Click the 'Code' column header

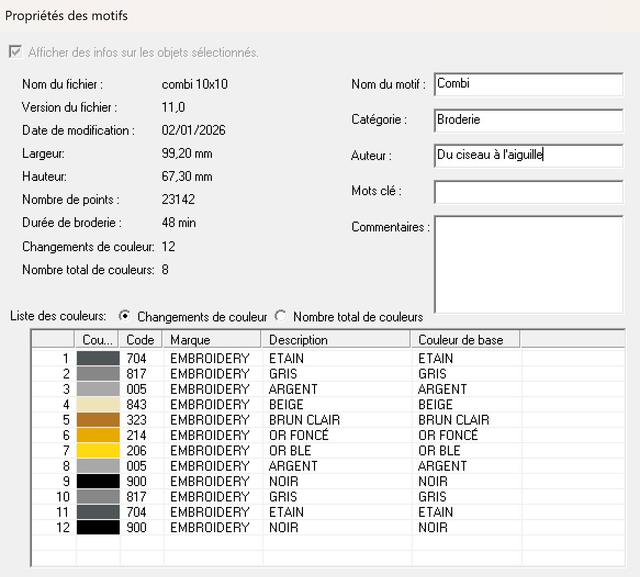coord(141,340)
